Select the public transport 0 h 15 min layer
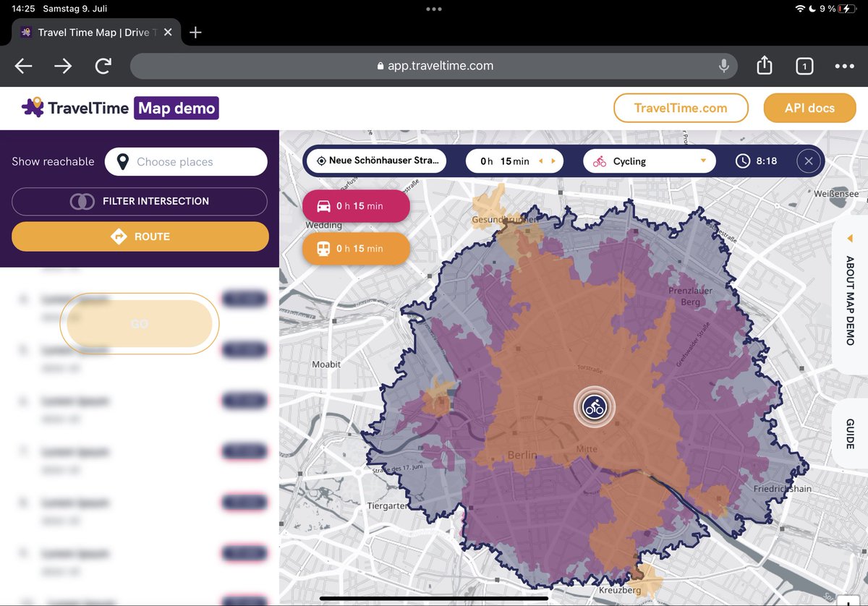868x606 pixels. point(356,248)
